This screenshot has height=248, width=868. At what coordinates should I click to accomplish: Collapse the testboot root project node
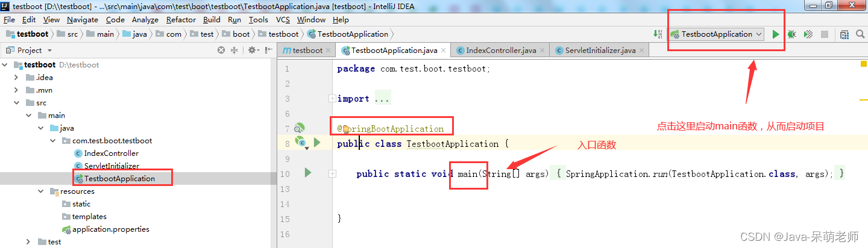(x=5, y=64)
